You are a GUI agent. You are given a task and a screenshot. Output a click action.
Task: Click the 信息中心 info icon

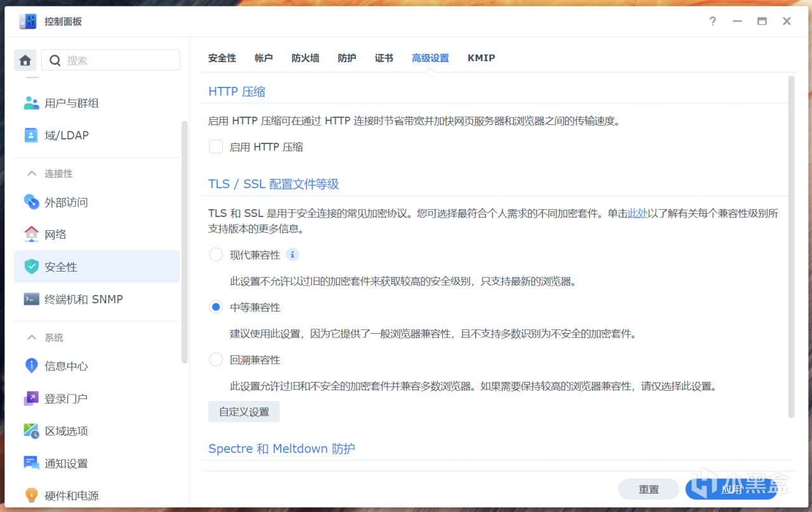coord(31,366)
